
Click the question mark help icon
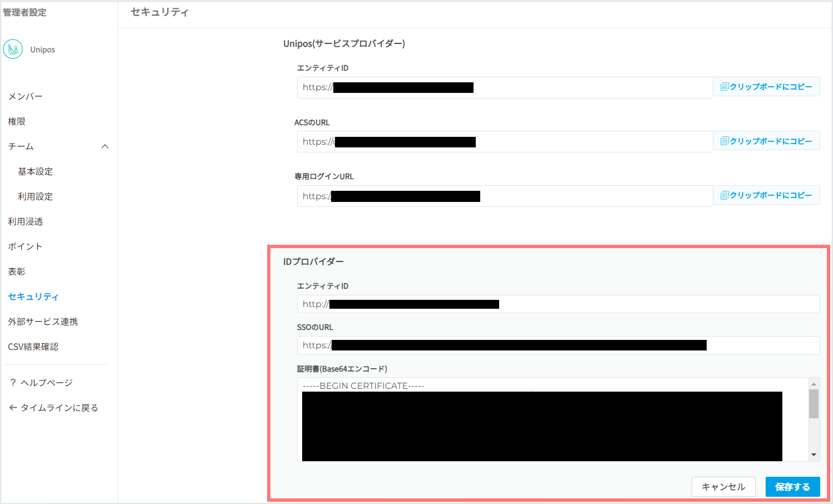(x=13, y=383)
